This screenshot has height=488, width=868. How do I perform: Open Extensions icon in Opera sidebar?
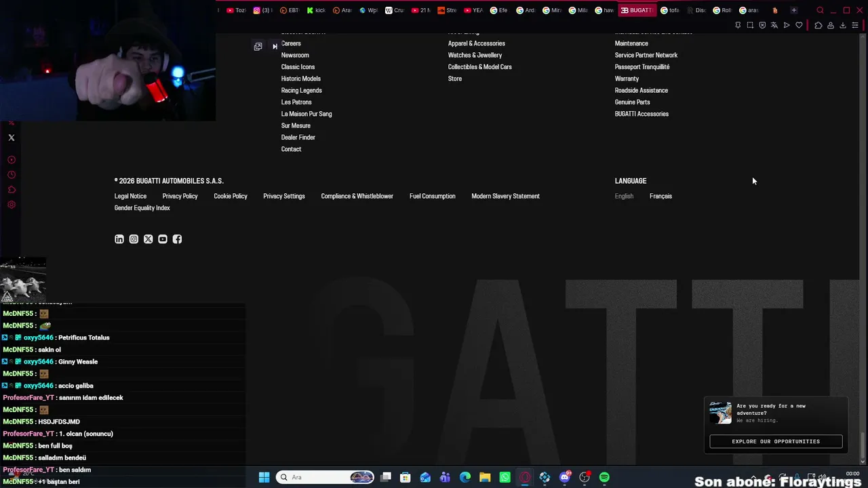pos(12,190)
